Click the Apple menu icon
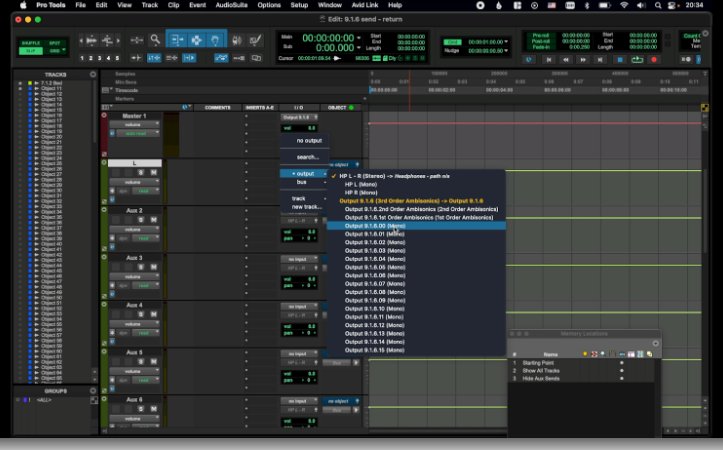723x450 pixels. click(x=23, y=5)
